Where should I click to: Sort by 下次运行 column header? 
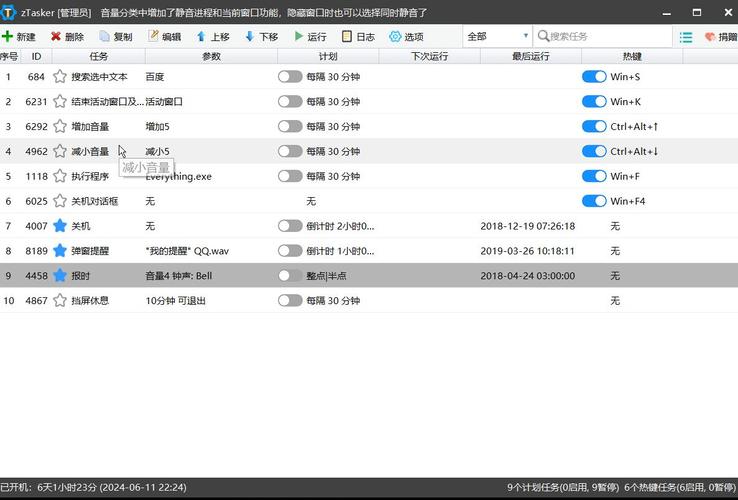coord(429,56)
